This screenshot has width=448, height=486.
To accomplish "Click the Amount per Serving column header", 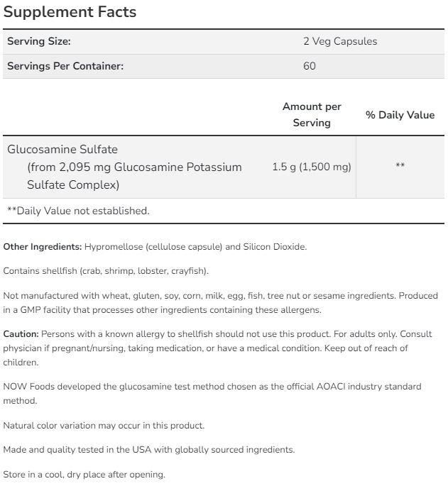I will click(x=312, y=114).
